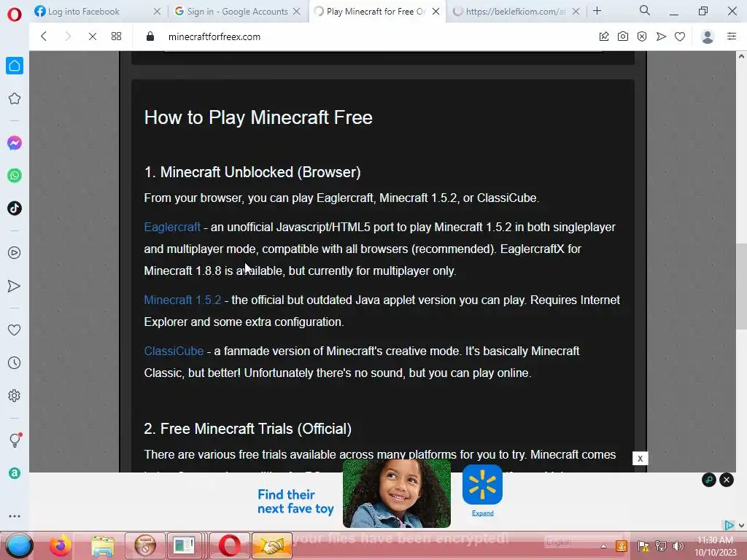This screenshot has width=747, height=560.
Task: Open the Opera account profile icon
Action: point(708,36)
